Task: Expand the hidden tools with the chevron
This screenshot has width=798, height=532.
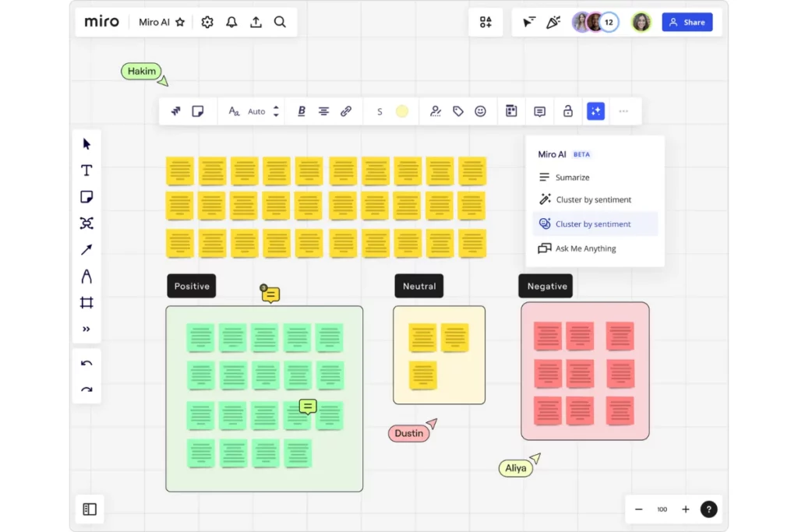Action: [x=87, y=329]
